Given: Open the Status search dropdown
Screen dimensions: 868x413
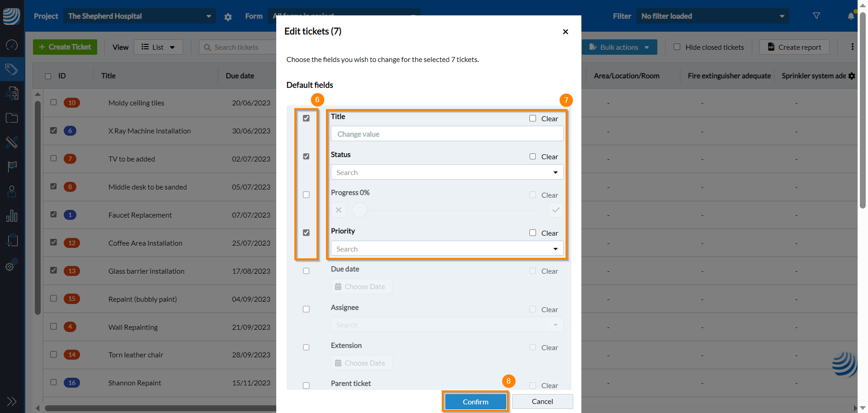Looking at the screenshot, I should tap(447, 172).
